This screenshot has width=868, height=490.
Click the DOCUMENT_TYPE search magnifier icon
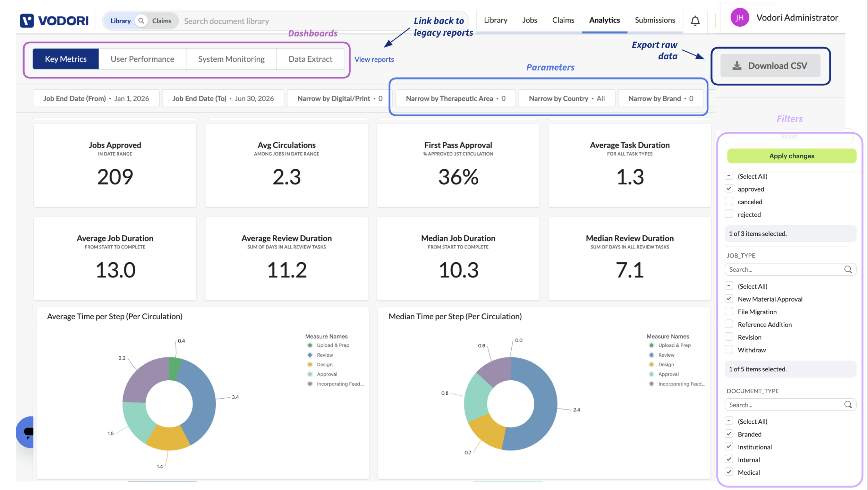848,405
